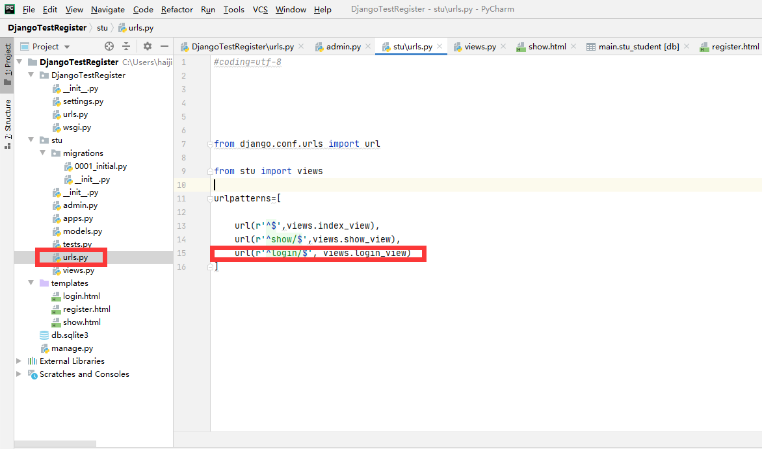Screen dimensions: 762x449
Task: Click the PyCharm logo icon in title bar
Action: [x=9, y=9]
